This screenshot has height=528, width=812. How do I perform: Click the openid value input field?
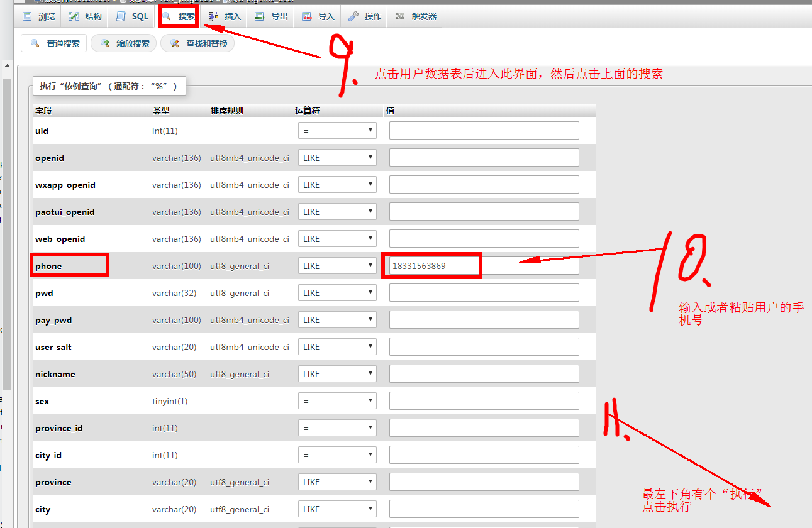click(x=484, y=158)
